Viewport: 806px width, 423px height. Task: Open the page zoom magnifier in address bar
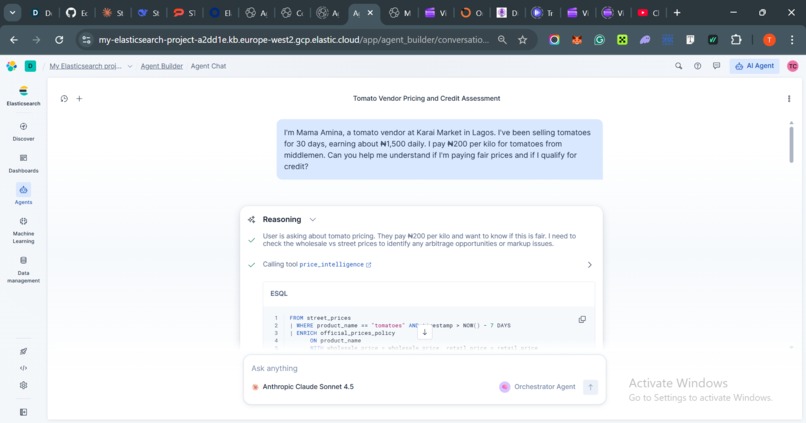pos(502,40)
